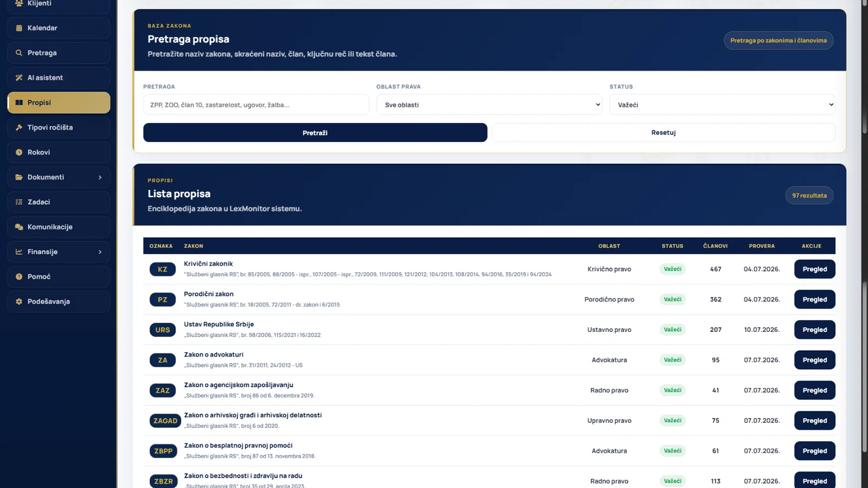Go to Rokovi section label
Image resolution: width=868 pixels, height=488 pixels.
[x=39, y=152]
